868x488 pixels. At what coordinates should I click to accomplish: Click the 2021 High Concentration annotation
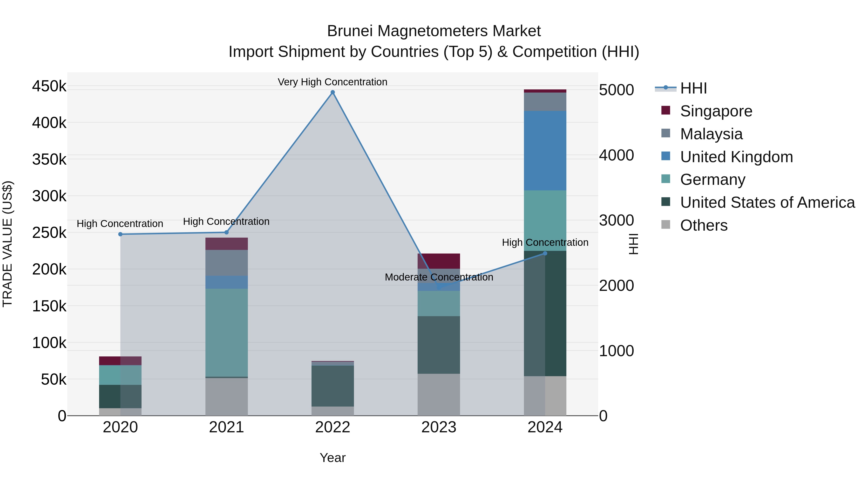(x=226, y=221)
